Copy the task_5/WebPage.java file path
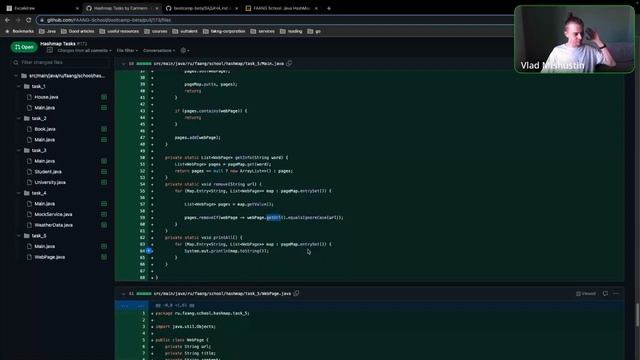Viewport: 640px width, 360px height. (296, 293)
